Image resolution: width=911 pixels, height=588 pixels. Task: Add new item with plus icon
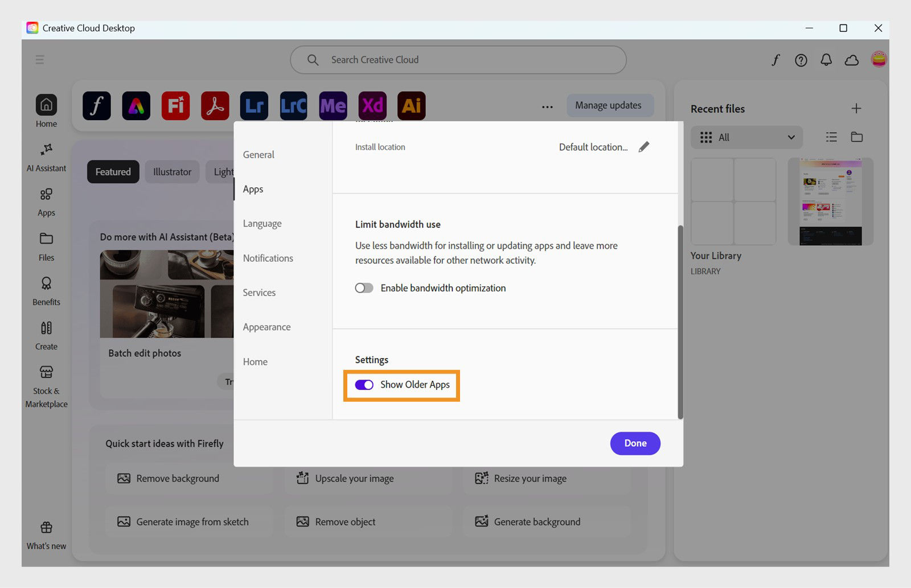[x=856, y=108]
